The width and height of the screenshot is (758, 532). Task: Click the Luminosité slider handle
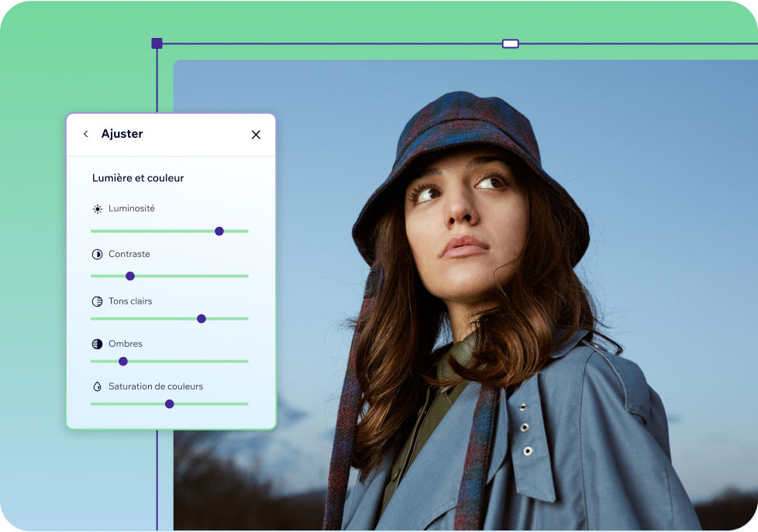point(219,232)
